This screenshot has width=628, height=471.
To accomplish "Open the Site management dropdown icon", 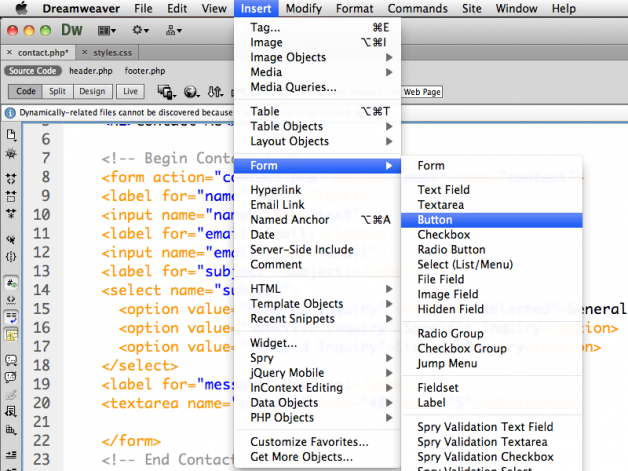I will click(173, 30).
